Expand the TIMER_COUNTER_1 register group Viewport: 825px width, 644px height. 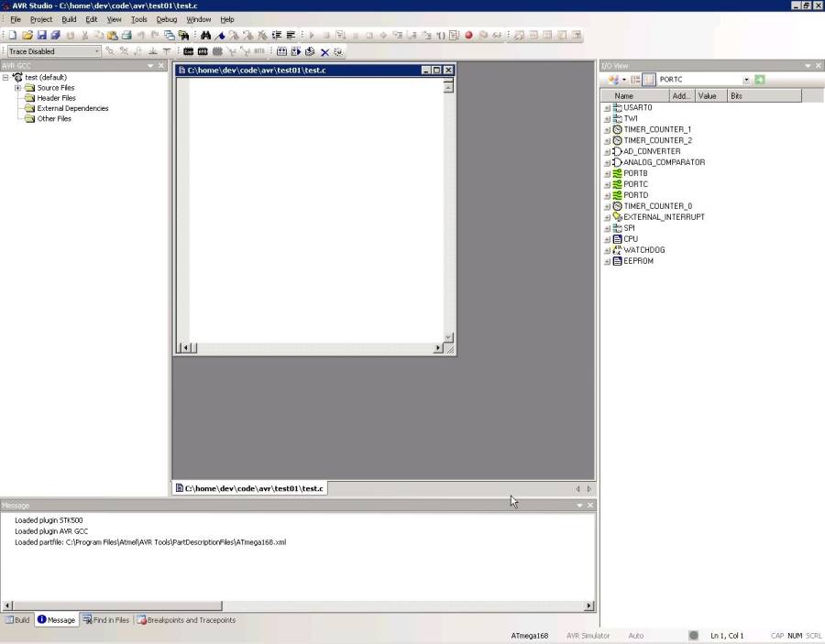click(607, 130)
